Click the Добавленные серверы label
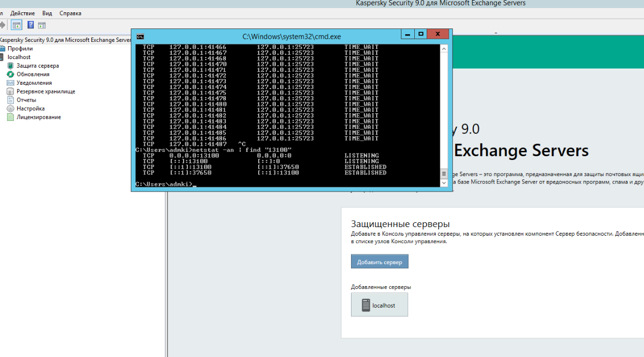The image size is (644, 357). [x=381, y=287]
